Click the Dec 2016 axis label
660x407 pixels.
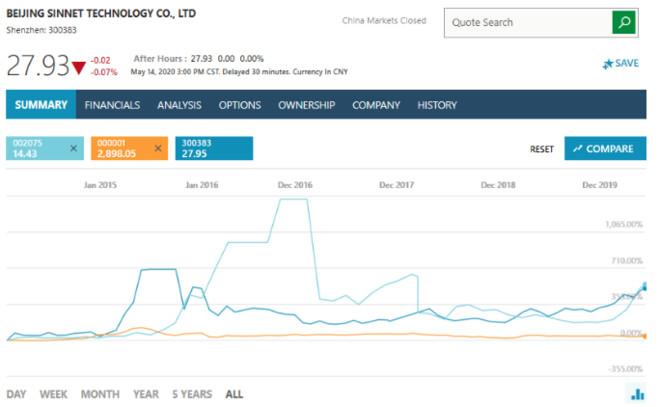pyautogui.click(x=295, y=185)
